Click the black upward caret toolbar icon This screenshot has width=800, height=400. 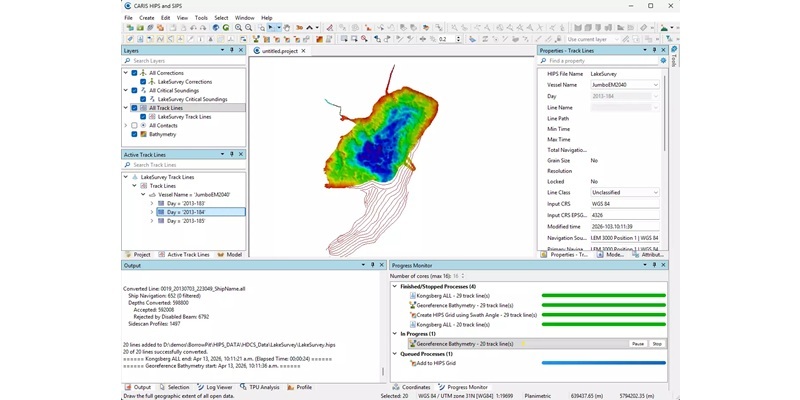(309, 28)
